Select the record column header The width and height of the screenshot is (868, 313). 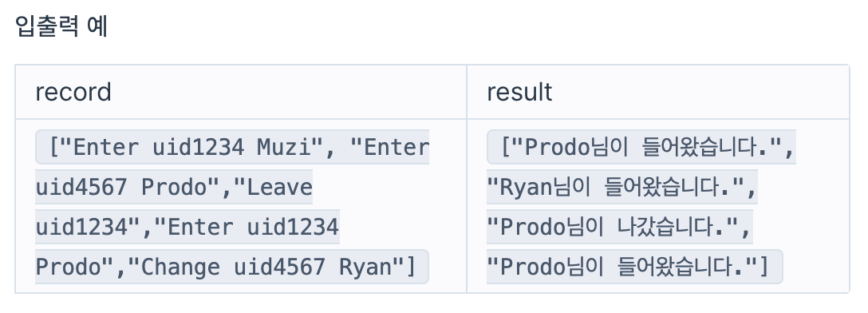[73, 92]
